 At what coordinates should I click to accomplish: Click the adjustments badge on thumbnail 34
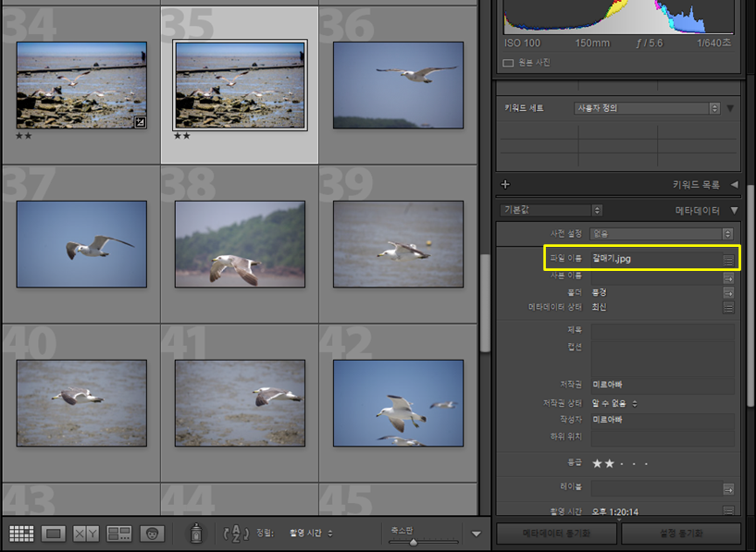point(141,122)
